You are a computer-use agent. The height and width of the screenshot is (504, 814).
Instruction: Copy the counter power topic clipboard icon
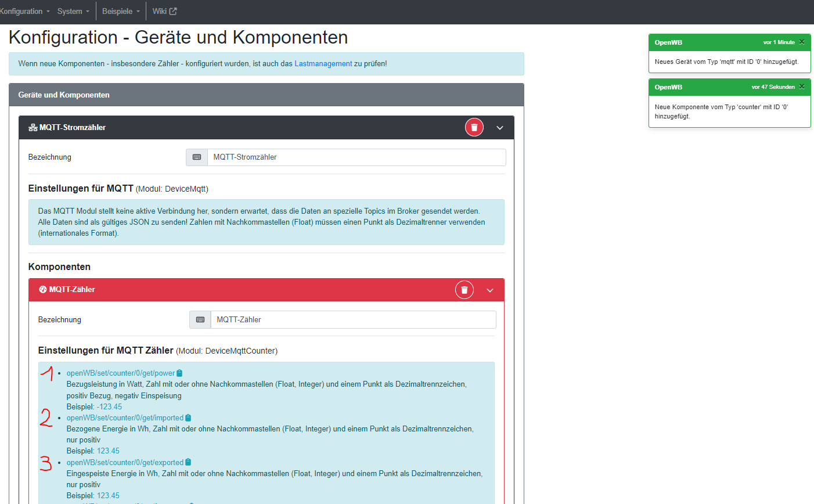180,373
